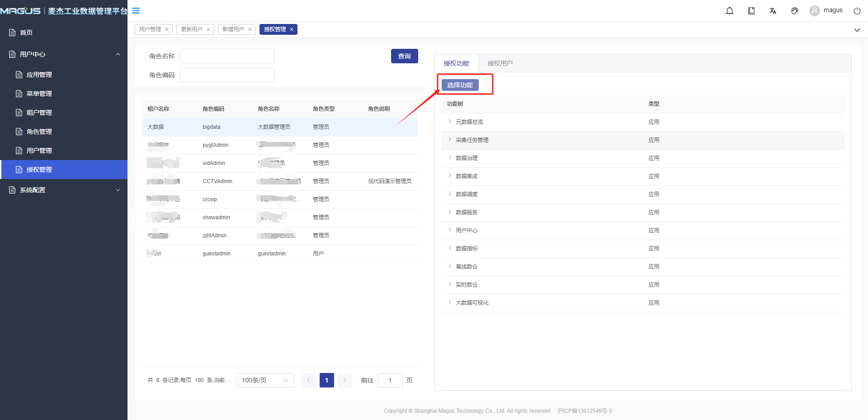Expand the 元数据总览 tree node

450,122
